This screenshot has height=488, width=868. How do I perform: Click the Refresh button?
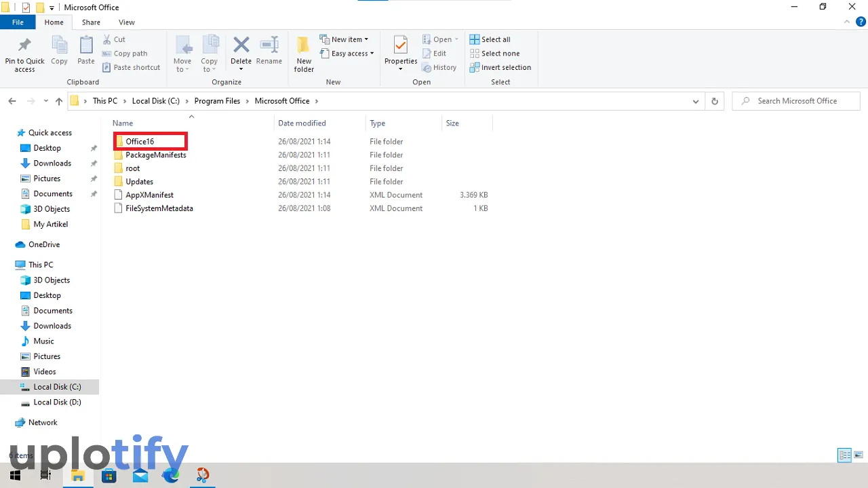[x=714, y=101]
